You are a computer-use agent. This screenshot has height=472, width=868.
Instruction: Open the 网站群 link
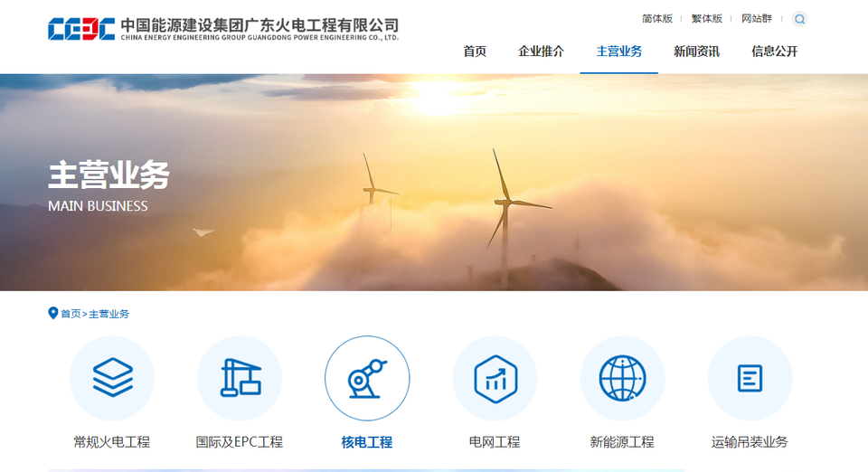(x=757, y=19)
